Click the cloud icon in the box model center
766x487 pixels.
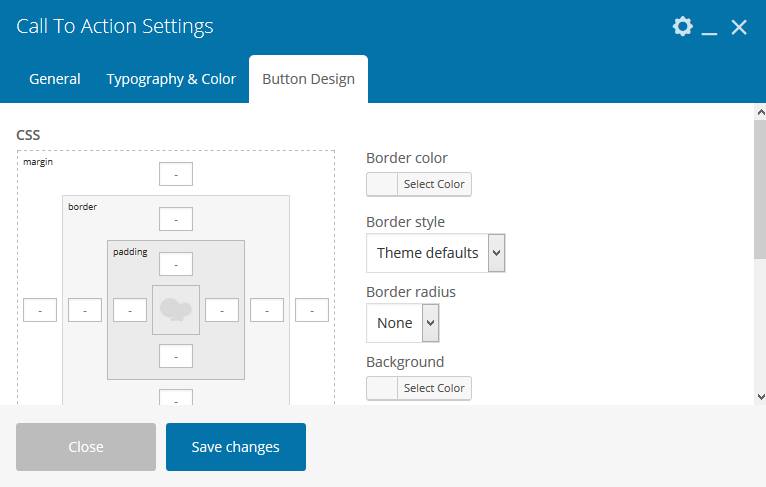point(176,310)
